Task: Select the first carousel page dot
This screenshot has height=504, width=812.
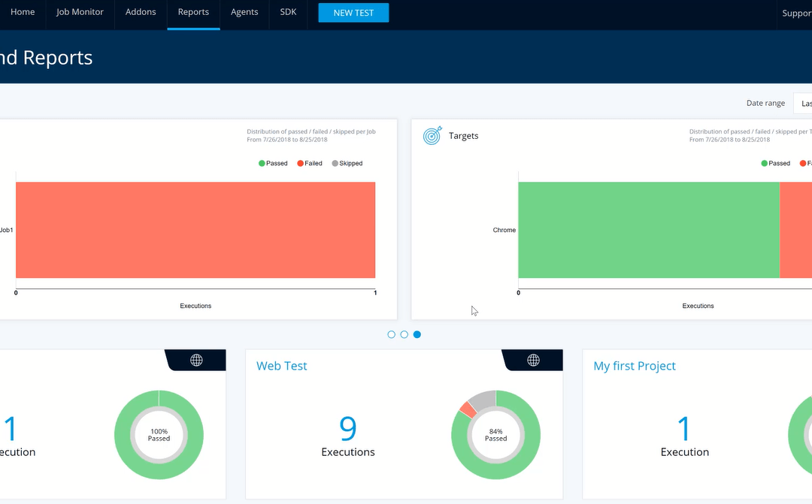Action: [x=391, y=334]
